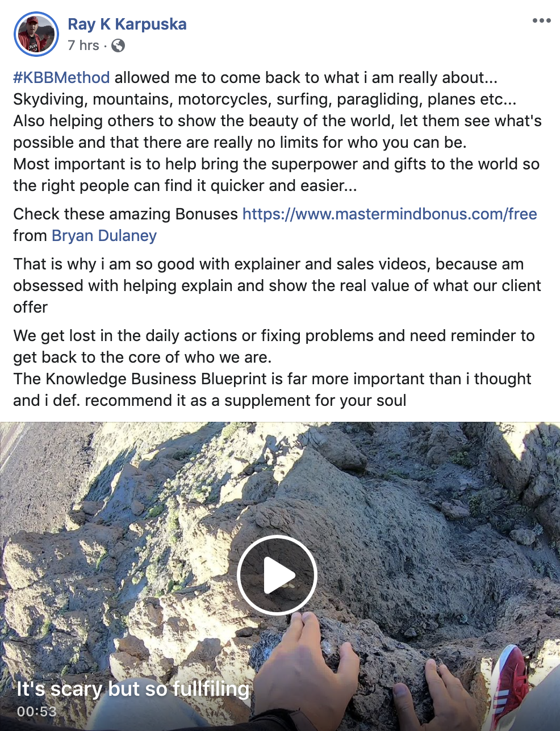Click the line starting "We get lost in the daily"
The image size is (560, 731).
[273, 336]
